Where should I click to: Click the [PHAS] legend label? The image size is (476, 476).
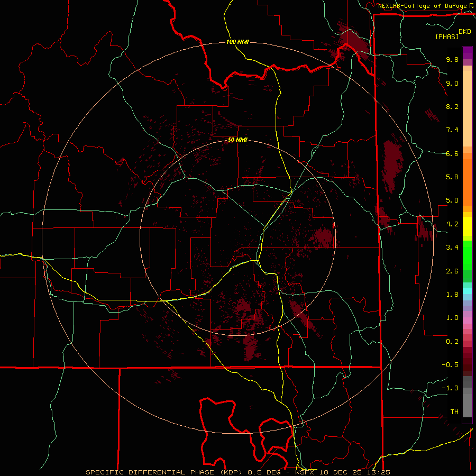tap(447, 36)
